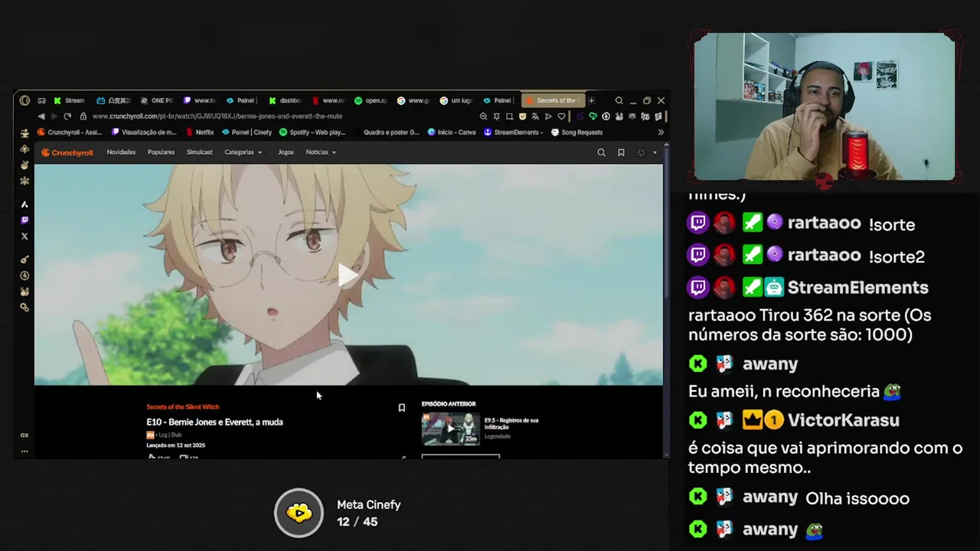Open the Jogos menu item
This screenshot has height=551, width=980.
(286, 152)
